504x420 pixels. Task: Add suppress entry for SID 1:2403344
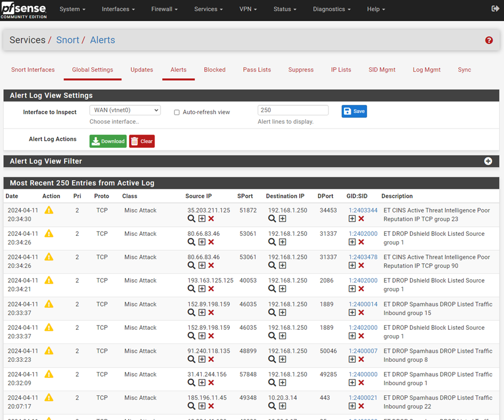[x=352, y=219]
